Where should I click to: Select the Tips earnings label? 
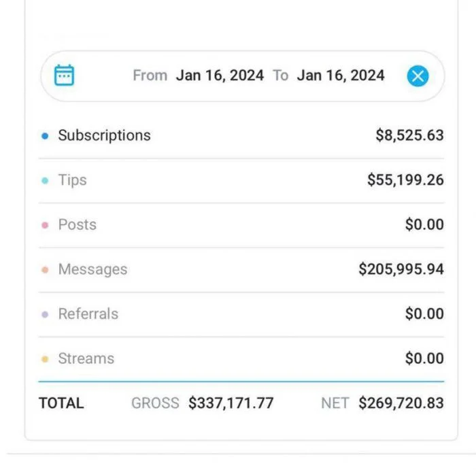(x=72, y=180)
